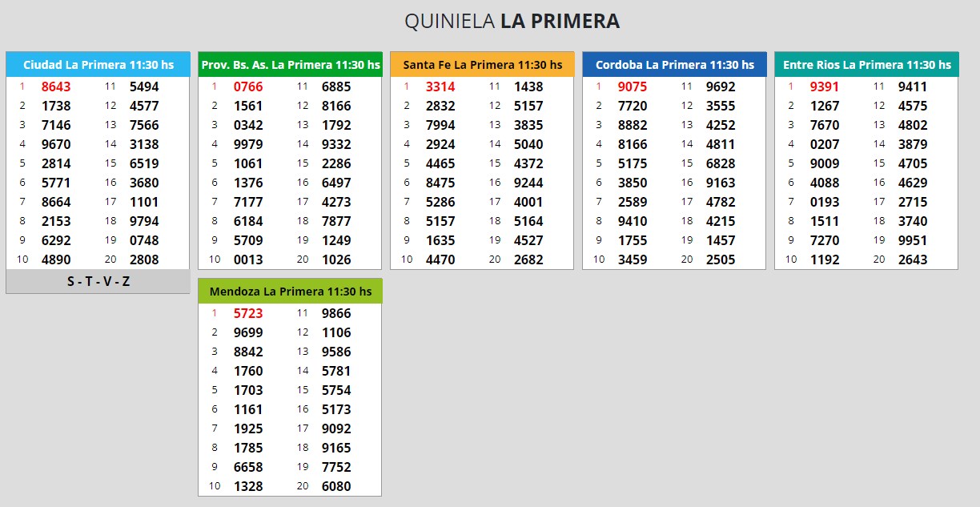980x507 pixels.
Task: Click Mendoza's red number 5723
Action: (x=248, y=313)
